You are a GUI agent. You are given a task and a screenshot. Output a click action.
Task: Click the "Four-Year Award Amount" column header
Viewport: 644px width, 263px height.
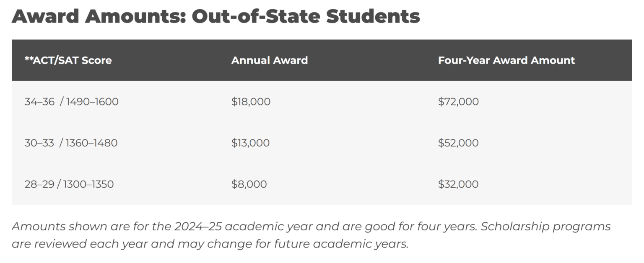pyautogui.click(x=506, y=60)
